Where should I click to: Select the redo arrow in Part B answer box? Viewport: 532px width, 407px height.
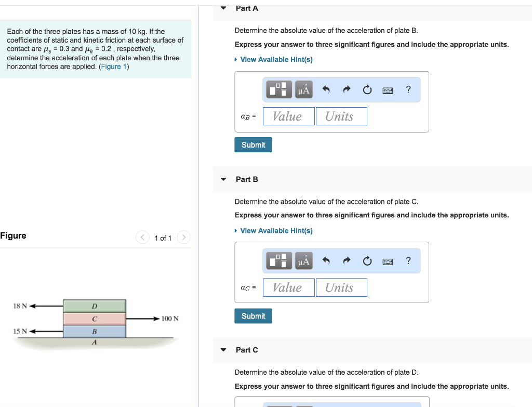click(x=347, y=260)
